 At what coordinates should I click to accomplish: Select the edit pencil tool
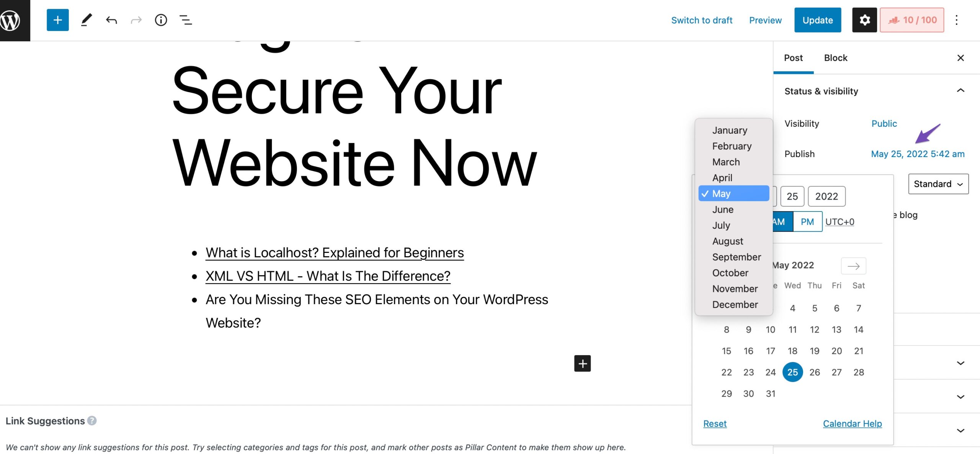[x=86, y=20]
